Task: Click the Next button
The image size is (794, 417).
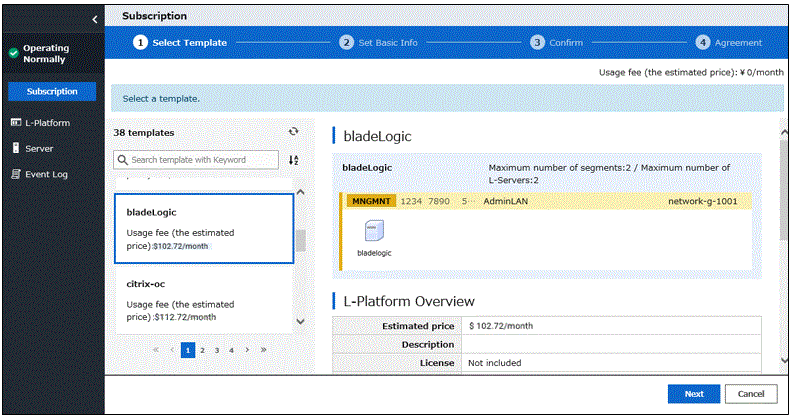Action: (694, 394)
